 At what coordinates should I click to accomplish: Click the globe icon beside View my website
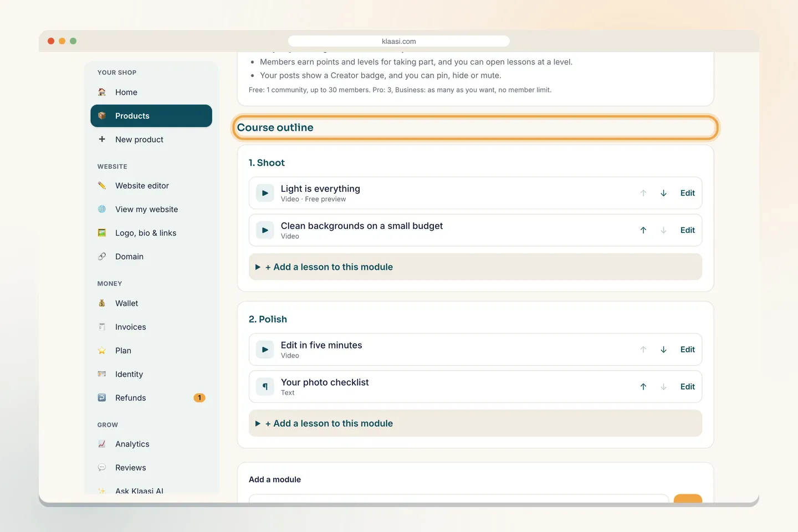pos(102,209)
